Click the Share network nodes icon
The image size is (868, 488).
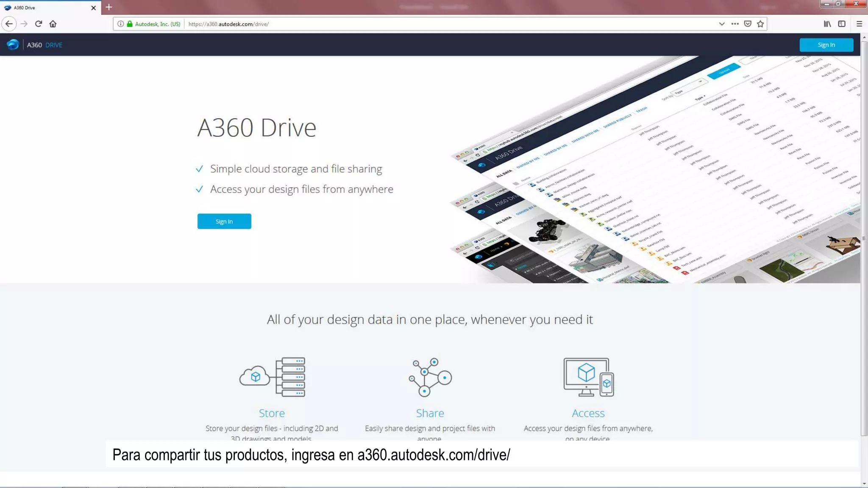430,377
